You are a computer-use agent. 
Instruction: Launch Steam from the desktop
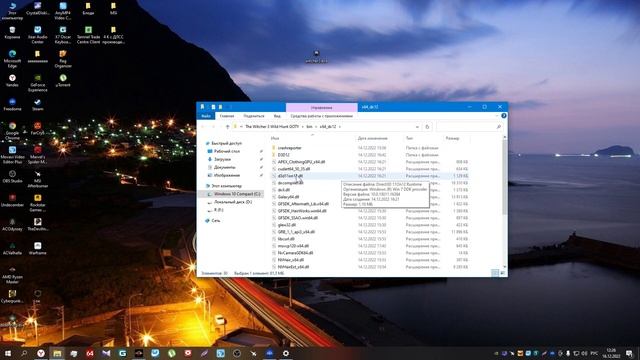point(38,104)
